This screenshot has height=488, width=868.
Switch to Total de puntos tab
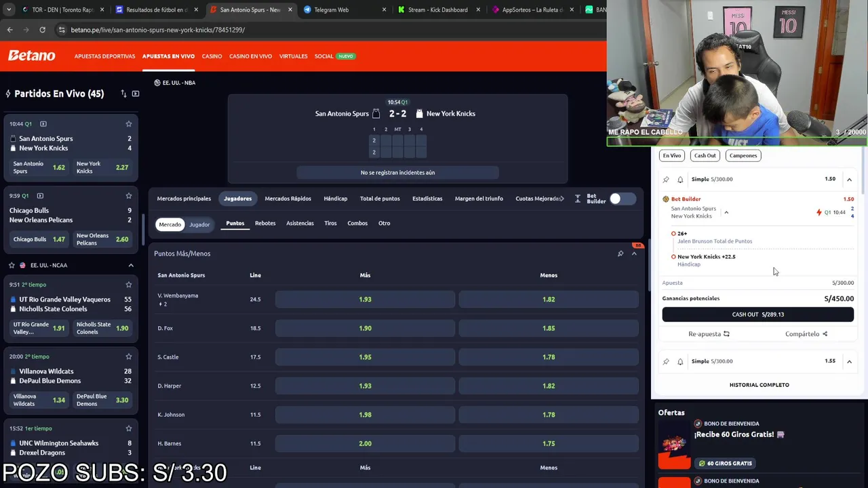coord(380,199)
